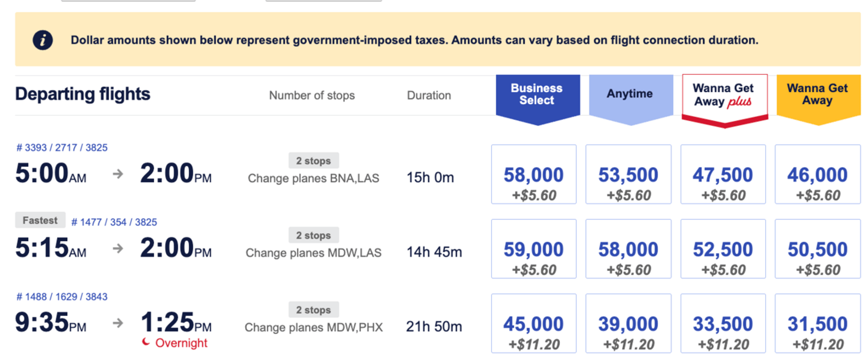The image size is (868, 362).
Task: Click the Fastest badge label
Action: [x=40, y=220]
